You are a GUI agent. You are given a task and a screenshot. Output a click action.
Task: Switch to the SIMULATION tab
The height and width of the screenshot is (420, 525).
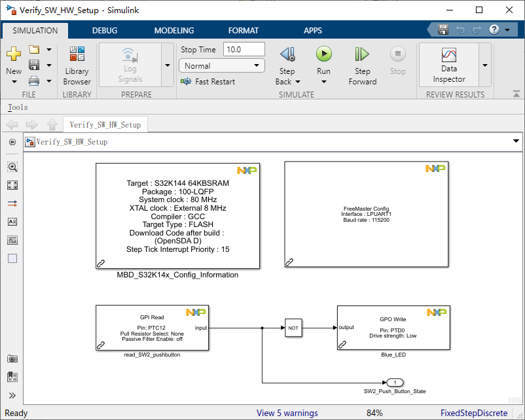pyautogui.click(x=35, y=31)
